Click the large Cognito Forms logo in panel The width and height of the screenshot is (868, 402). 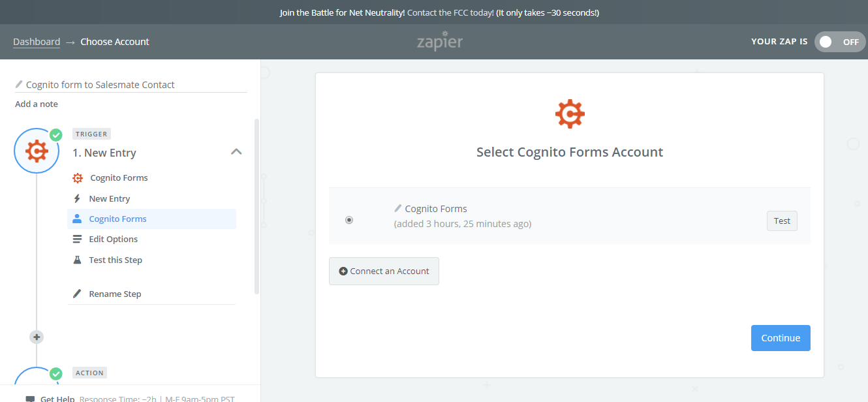point(570,114)
